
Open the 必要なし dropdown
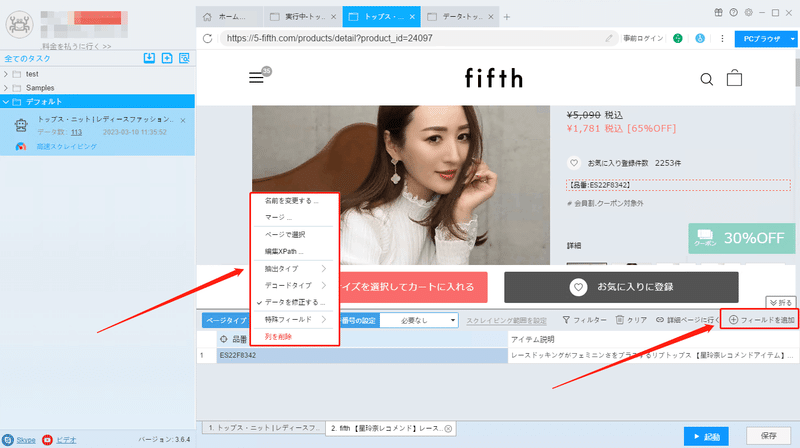click(419, 320)
